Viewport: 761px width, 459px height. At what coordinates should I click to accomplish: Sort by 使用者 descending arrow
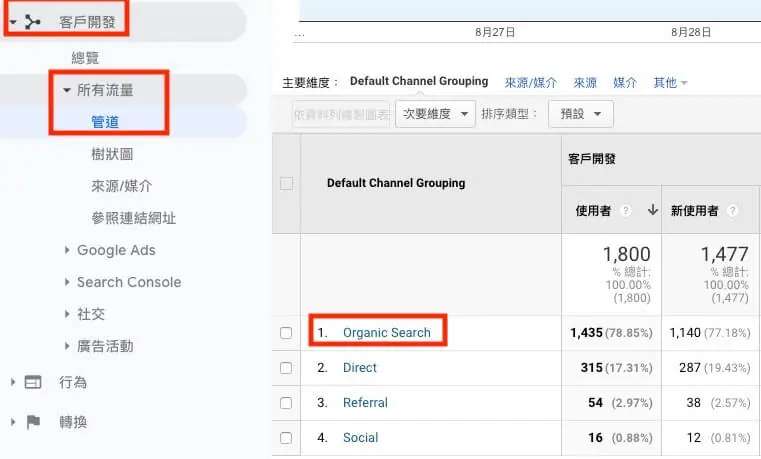click(653, 210)
